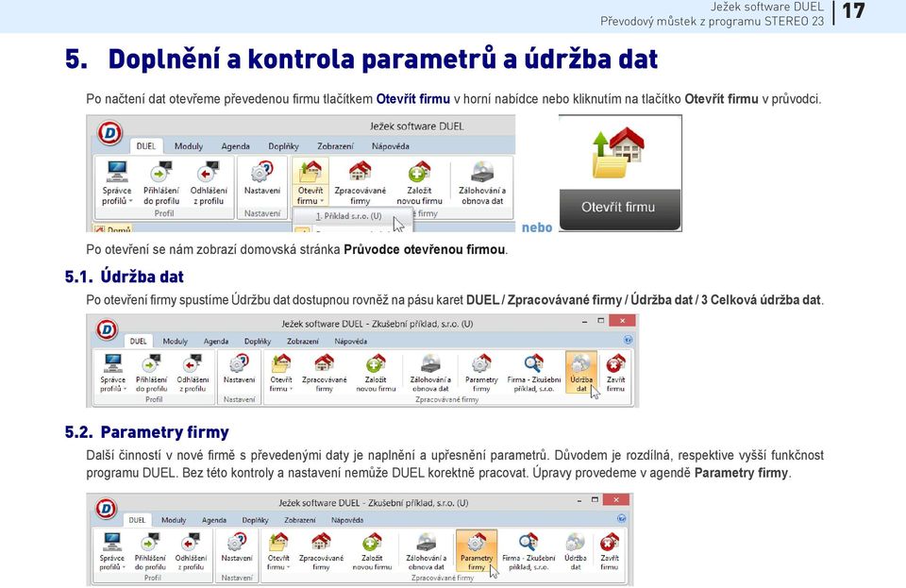
Task: Click the blue help icon in the section 5.2 ribbon
Action: (x=622, y=518)
